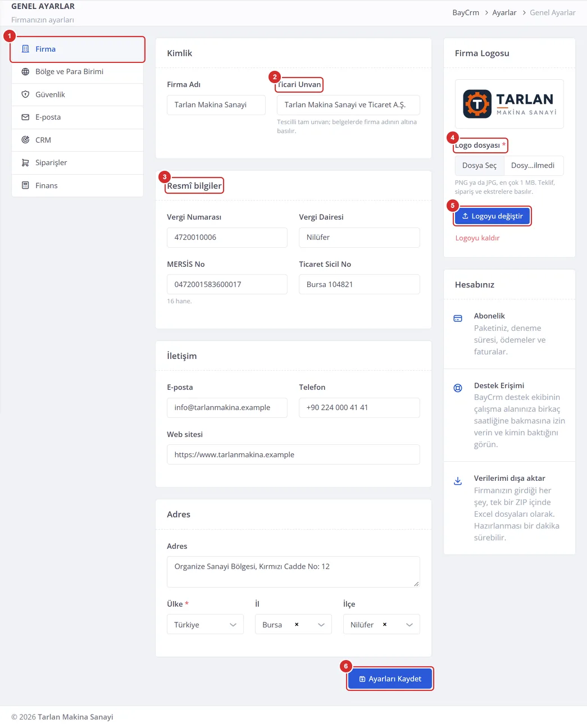The image size is (587, 728).
Task: Go to the Güvenlik settings section
Action: (78, 94)
